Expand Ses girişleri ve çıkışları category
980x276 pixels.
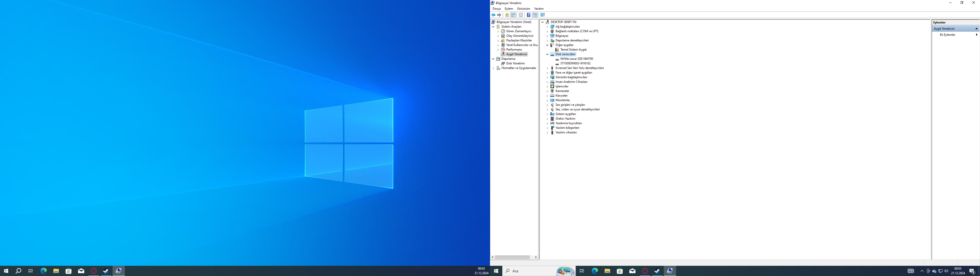[x=547, y=105]
